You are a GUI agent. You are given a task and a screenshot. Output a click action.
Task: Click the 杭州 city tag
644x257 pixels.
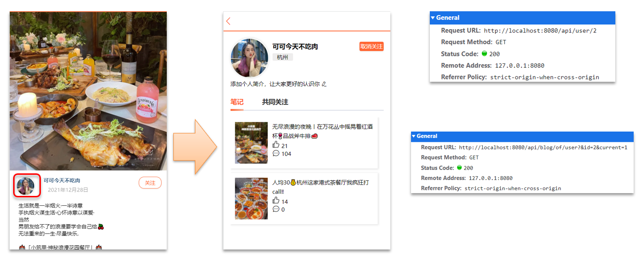pos(283,57)
